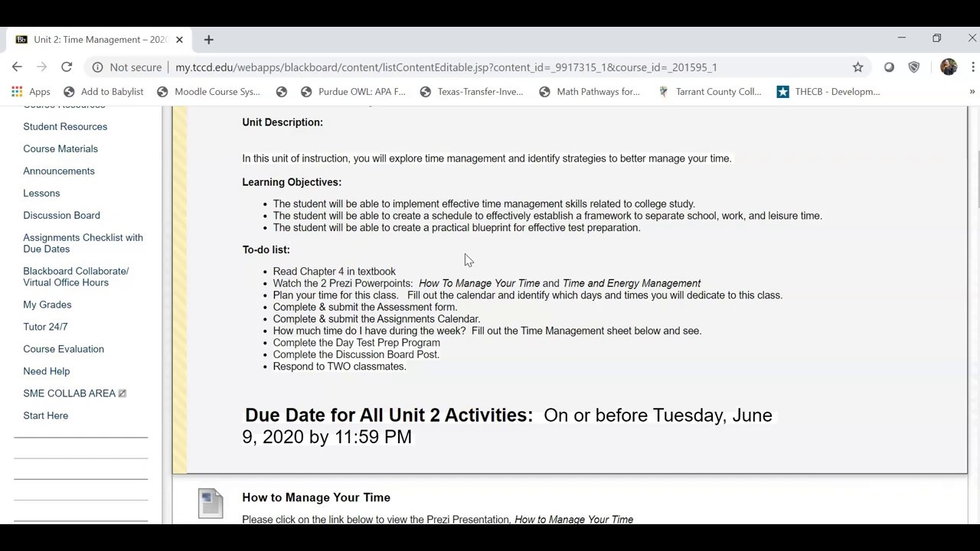Open a new browser tab

(x=208, y=40)
